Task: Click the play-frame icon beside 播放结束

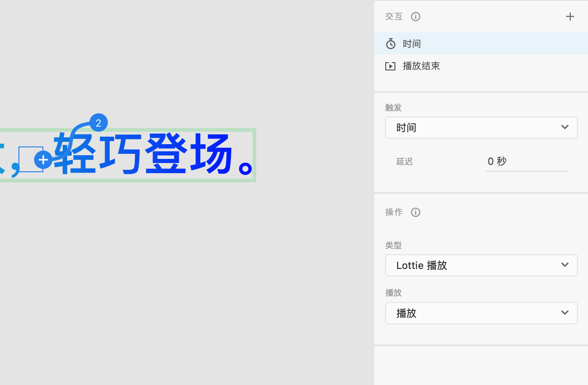Action: [x=390, y=66]
